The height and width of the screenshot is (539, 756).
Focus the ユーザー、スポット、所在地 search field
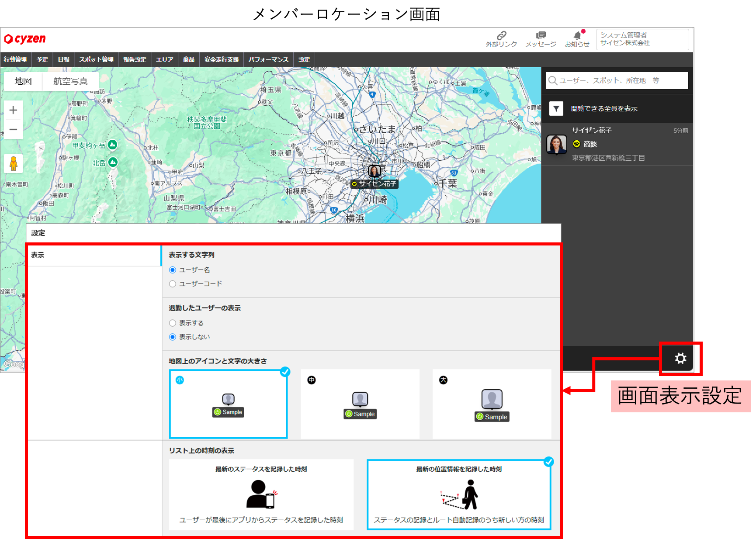pos(617,80)
